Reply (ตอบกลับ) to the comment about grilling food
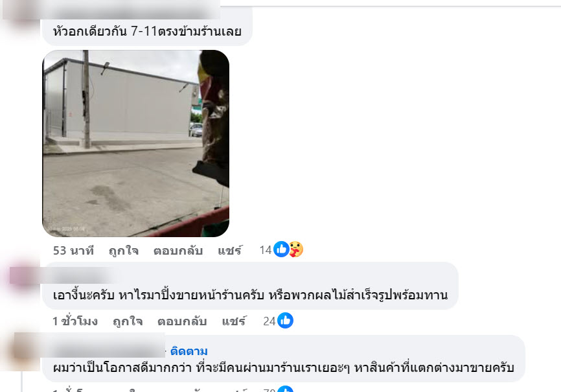Screen dimensions: 561x392 [x=182, y=321]
